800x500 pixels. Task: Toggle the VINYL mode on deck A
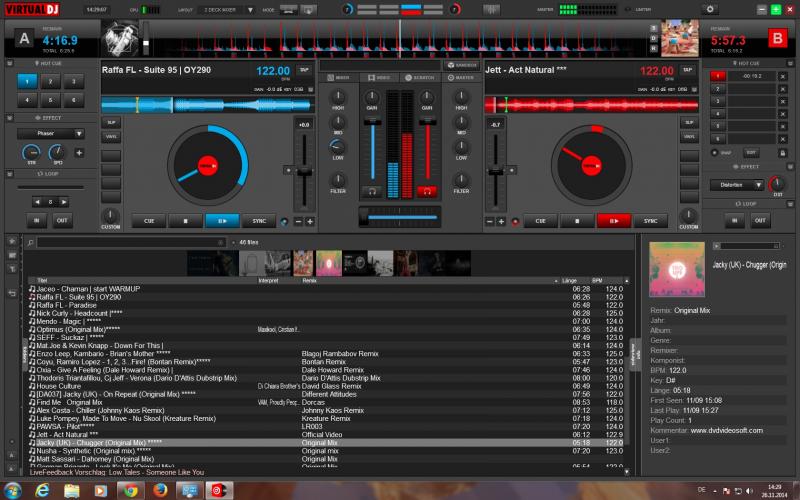point(111,137)
